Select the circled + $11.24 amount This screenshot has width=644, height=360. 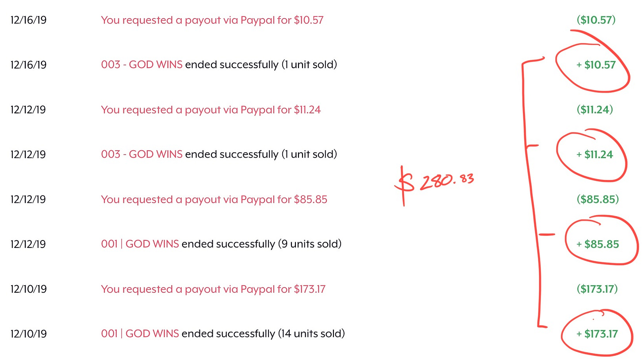pyautogui.click(x=595, y=155)
